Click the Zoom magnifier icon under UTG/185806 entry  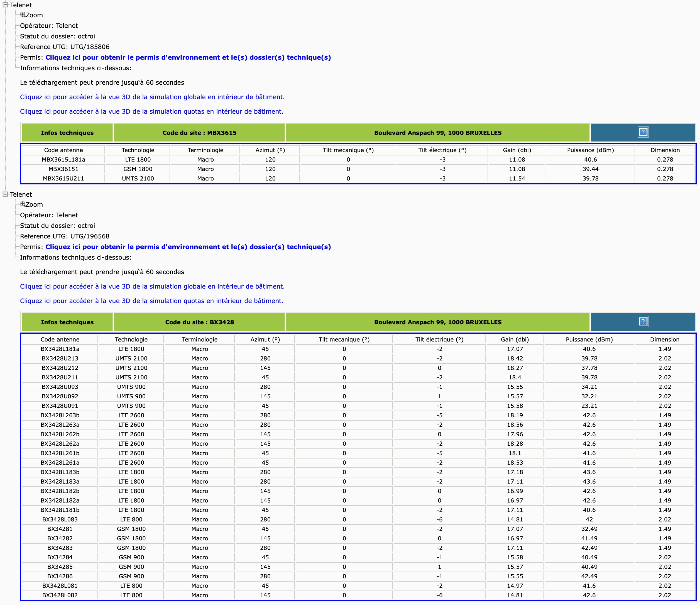(x=23, y=14)
